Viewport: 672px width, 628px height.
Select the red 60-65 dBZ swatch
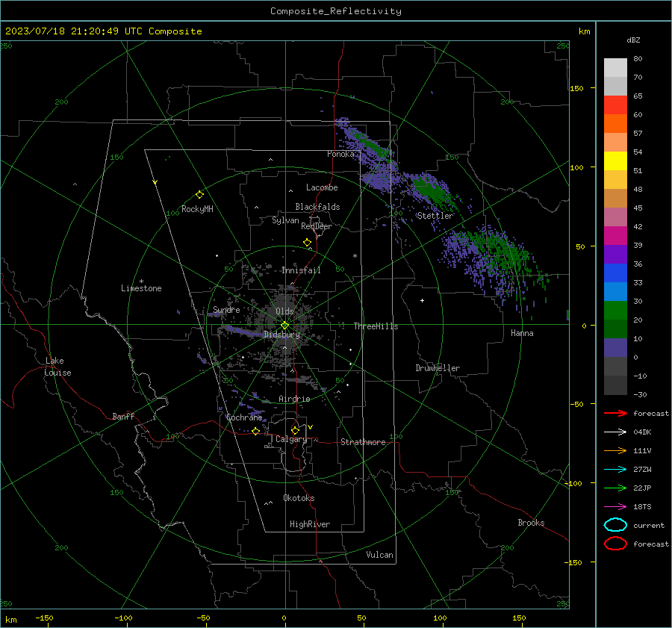615,105
